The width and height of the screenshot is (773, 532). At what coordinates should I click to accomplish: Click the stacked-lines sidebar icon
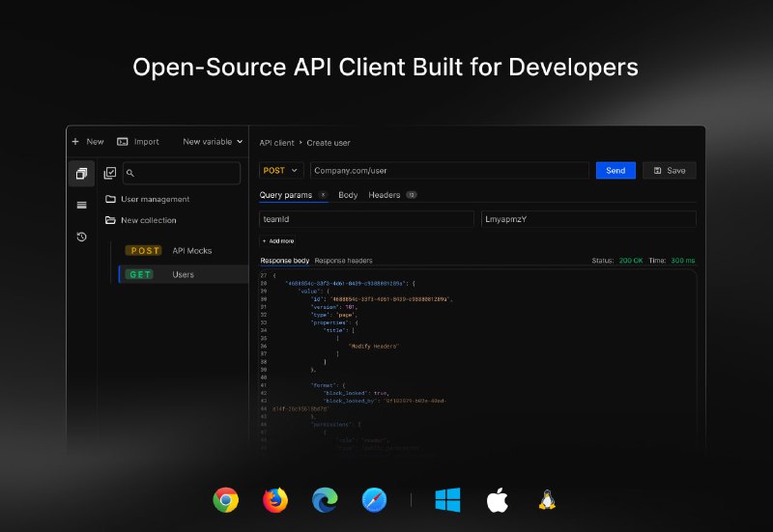point(81,205)
